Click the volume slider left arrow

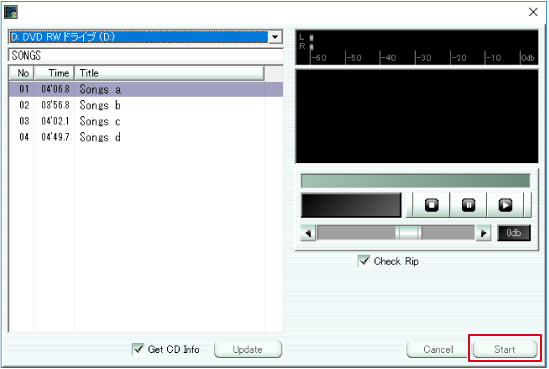point(308,233)
